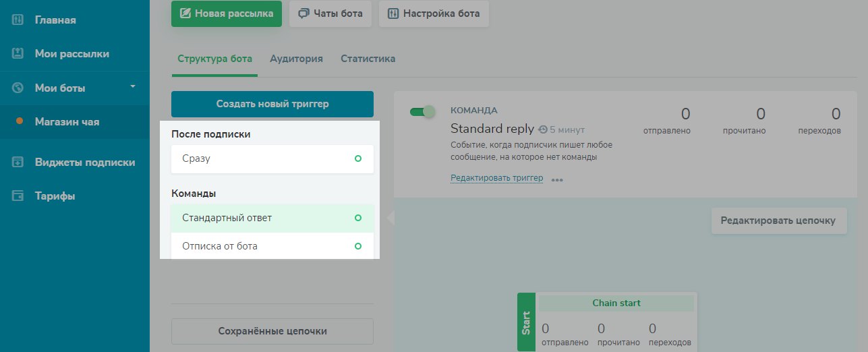Click the Chain start block header

616,303
